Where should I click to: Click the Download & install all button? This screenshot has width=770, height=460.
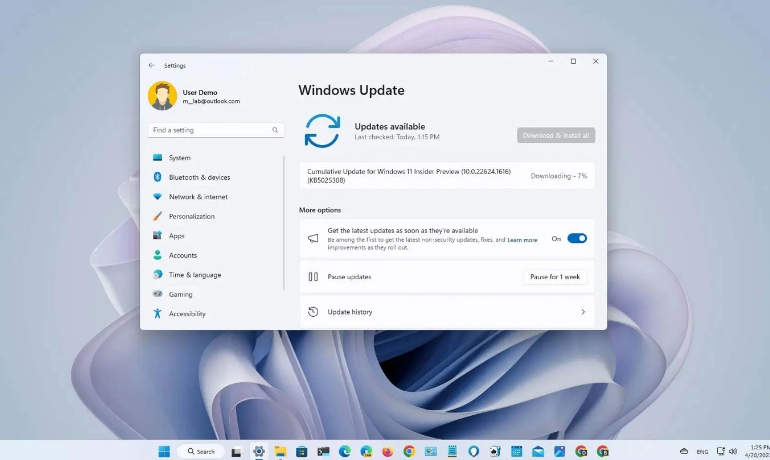(x=556, y=135)
